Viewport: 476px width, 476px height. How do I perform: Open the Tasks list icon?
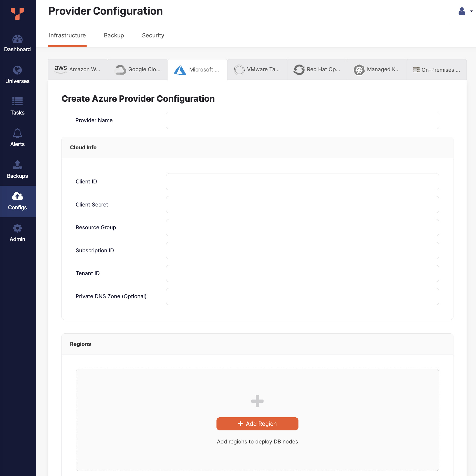(x=17, y=101)
